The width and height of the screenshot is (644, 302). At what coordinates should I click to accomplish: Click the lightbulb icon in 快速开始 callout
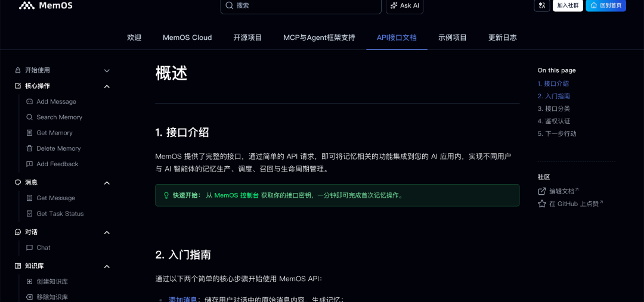[x=166, y=195]
